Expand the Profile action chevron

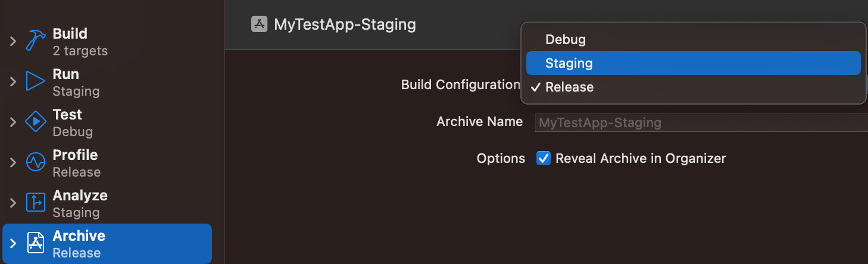(13, 162)
